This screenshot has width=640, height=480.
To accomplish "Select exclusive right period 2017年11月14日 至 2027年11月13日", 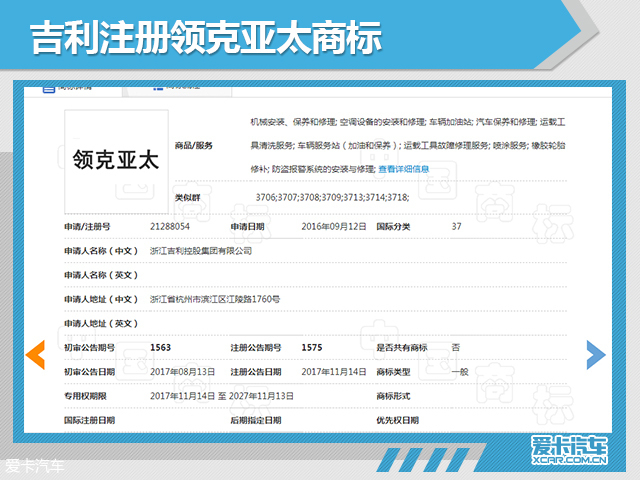I will coord(222,396).
